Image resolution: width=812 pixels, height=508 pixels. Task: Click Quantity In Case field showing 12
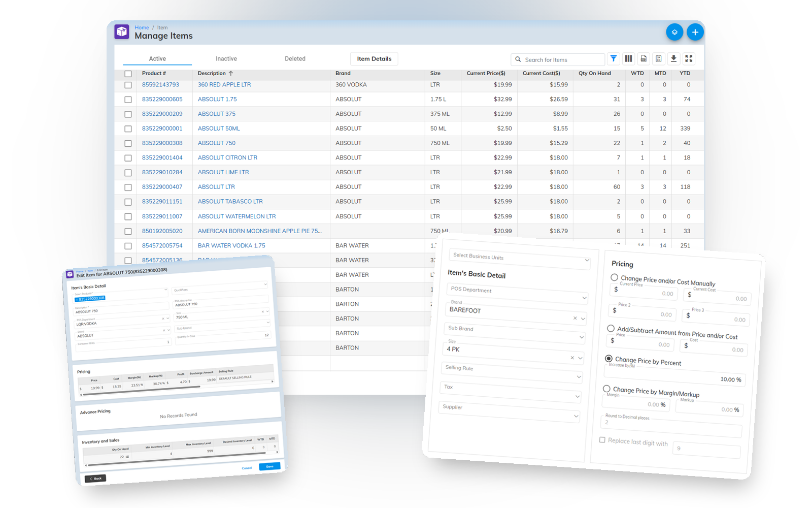tap(223, 337)
